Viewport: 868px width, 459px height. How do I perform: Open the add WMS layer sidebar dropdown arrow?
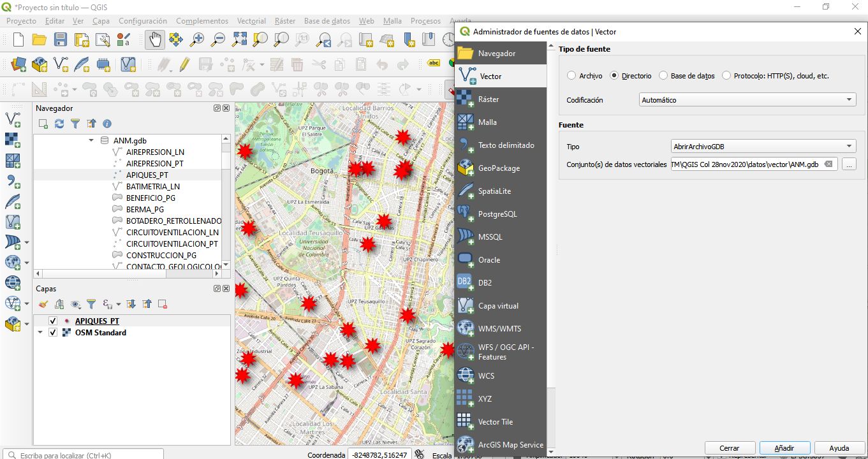[27, 263]
